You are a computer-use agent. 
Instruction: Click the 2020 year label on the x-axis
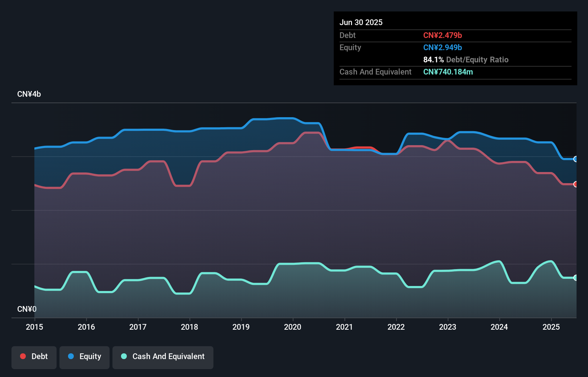[292, 327]
